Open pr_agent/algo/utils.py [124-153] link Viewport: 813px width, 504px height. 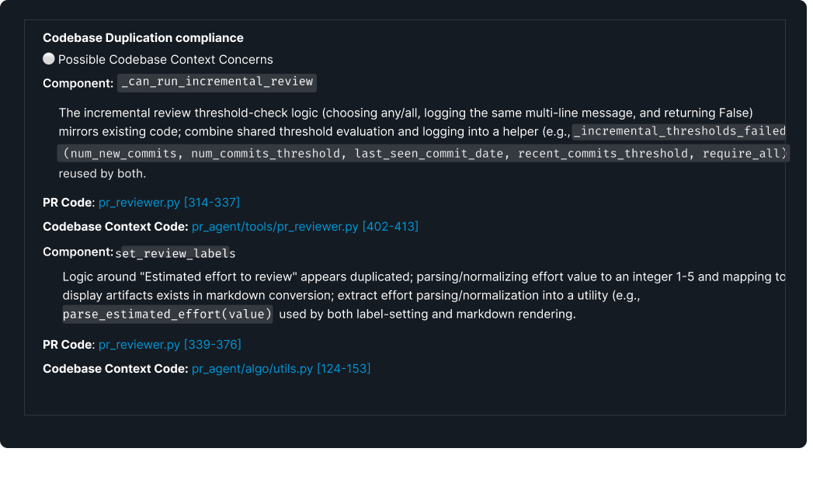(281, 369)
